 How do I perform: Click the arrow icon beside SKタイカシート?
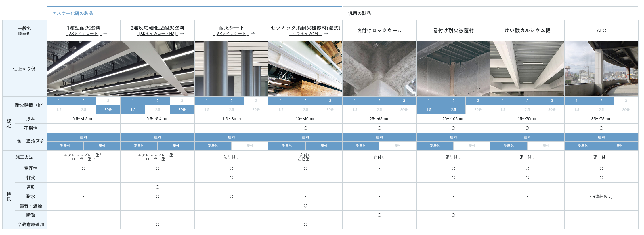253,34
